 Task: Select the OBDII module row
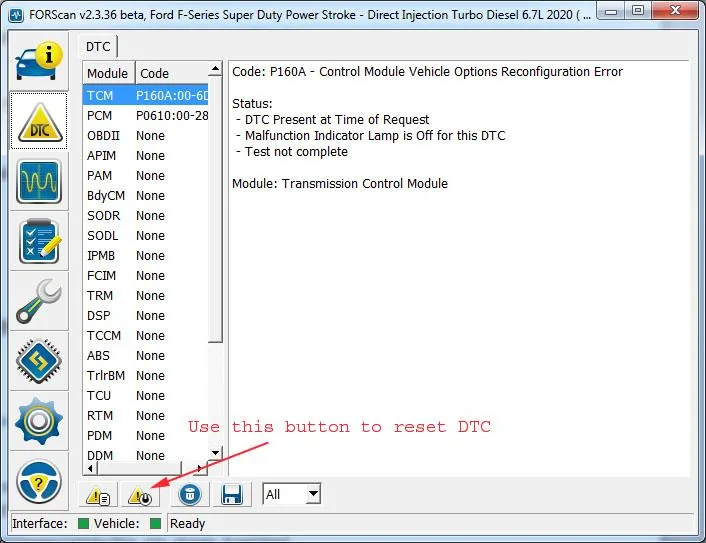145,136
